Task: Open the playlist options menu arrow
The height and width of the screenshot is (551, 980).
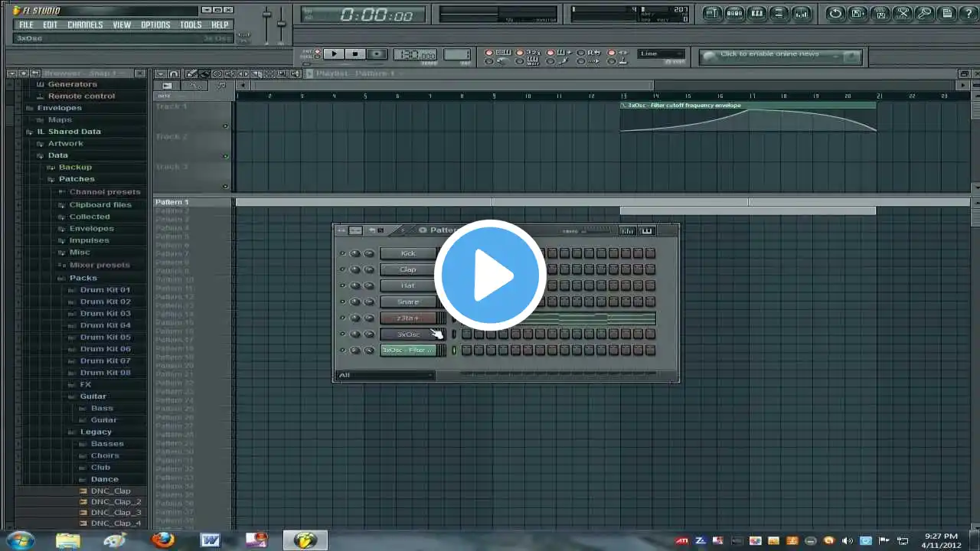Action: (159, 73)
